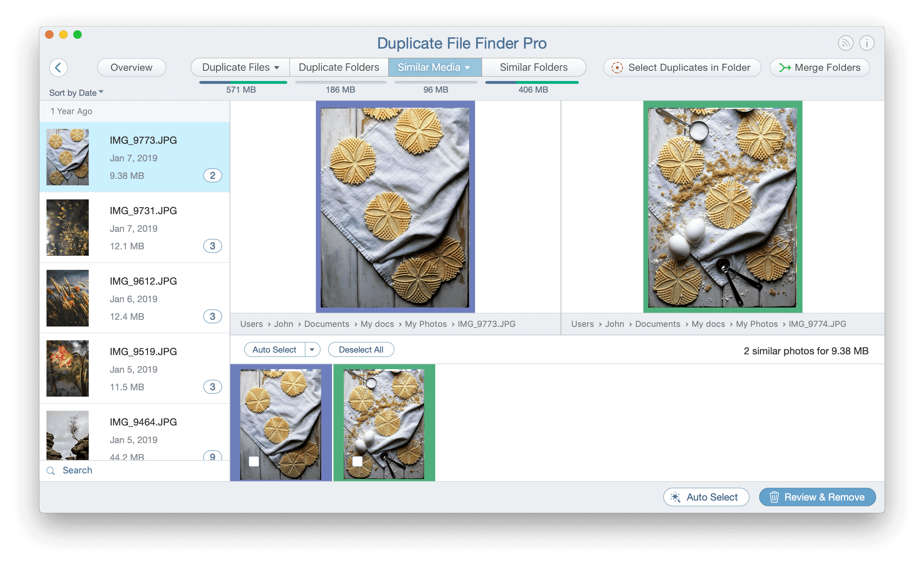This screenshot has width=924, height=565.
Task: Switch to Duplicate Folders tab
Action: pyautogui.click(x=339, y=67)
